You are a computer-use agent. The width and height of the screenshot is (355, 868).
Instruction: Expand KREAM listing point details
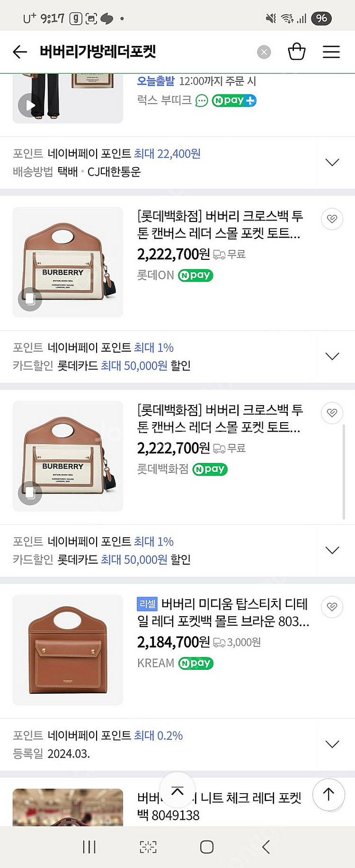coord(332,744)
